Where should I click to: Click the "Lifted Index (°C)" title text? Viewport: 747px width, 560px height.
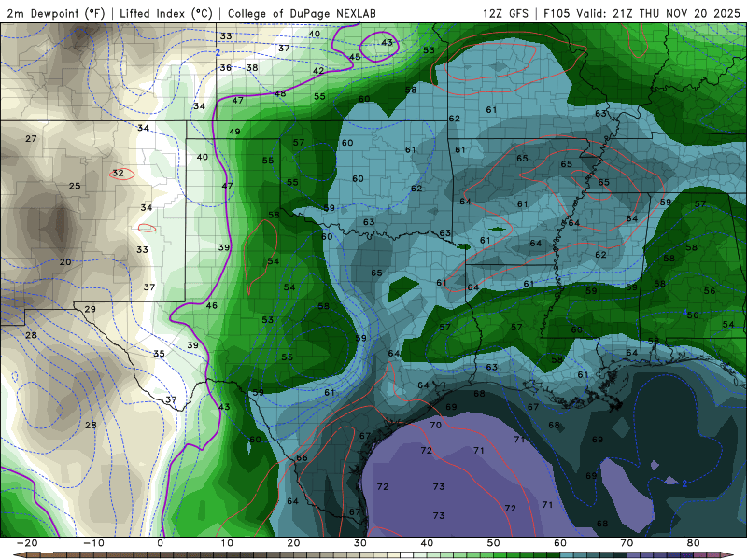coord(166,13)
